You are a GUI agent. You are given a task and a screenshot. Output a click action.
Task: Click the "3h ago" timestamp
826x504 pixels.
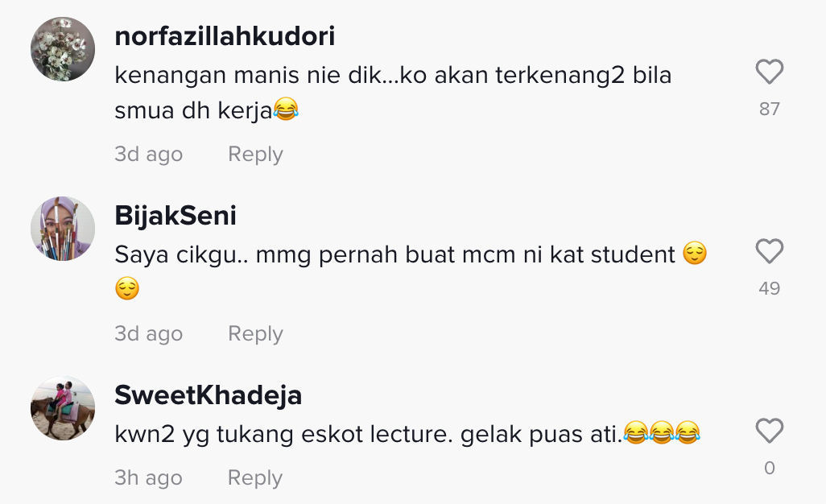pos(148,477)
